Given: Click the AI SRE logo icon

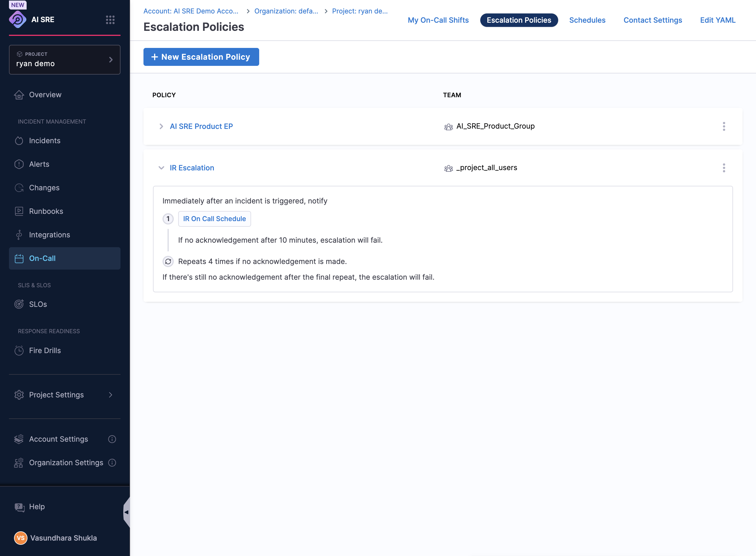Looking at the screenshot, I should pos(17,20).
